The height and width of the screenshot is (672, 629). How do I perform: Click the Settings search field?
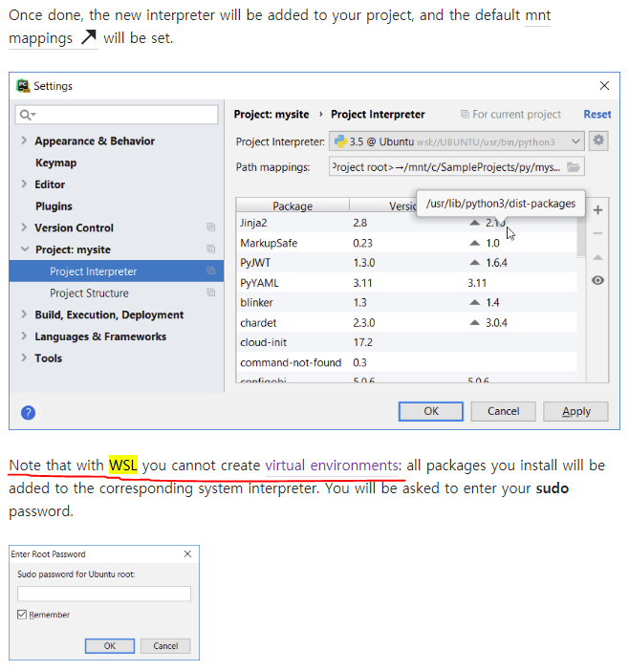click(x=117, y=115)
